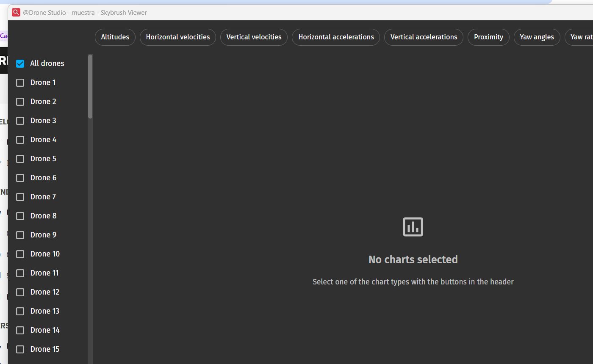Image resolution: width=593 pixels, height=364 pixels.
Task: Select the Yaw angles chart button
Action: coord(537,37)
